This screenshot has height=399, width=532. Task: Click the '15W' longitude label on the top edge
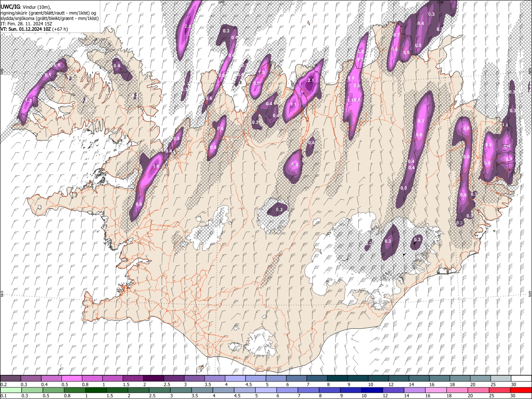click(441, 2)
